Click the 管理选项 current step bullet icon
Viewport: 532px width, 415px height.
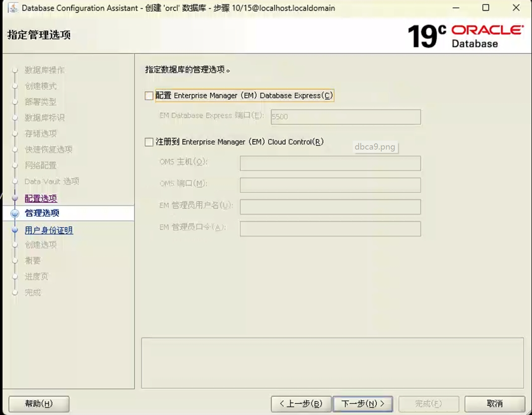coord(15,213)
